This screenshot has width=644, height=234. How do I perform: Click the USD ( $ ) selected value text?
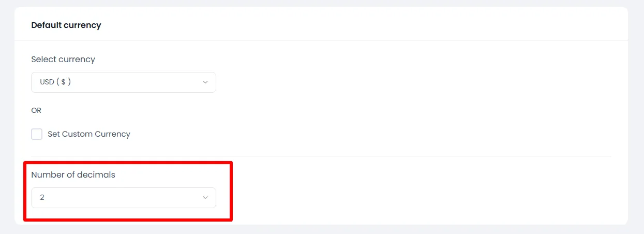55,82
